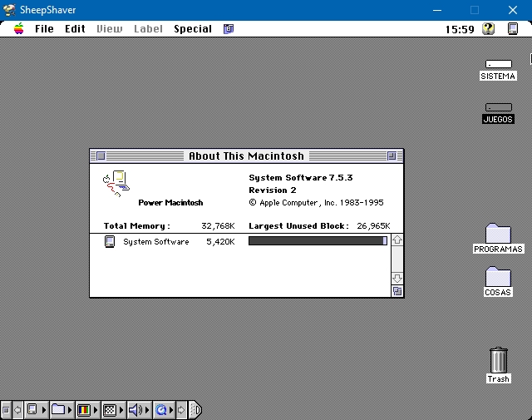Click the purple menu bar icon next to Special

point(229,29)
